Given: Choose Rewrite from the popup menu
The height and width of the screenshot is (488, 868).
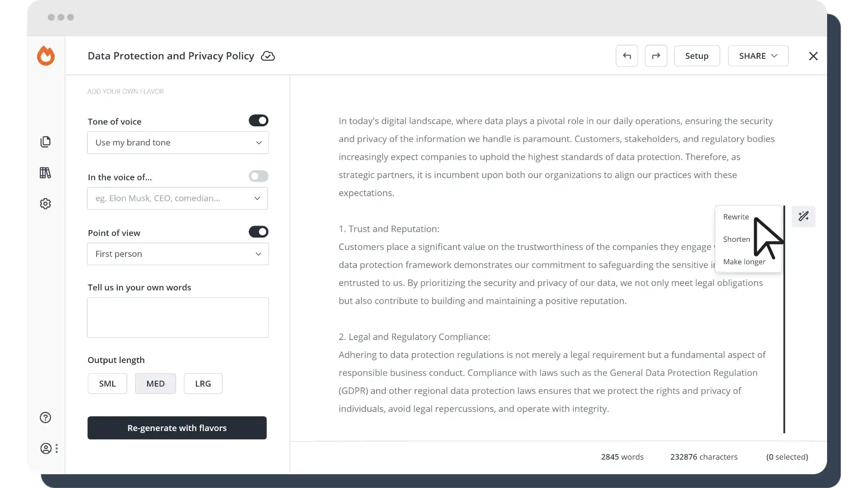Looking at the screenshot, I should pos(736,217).
